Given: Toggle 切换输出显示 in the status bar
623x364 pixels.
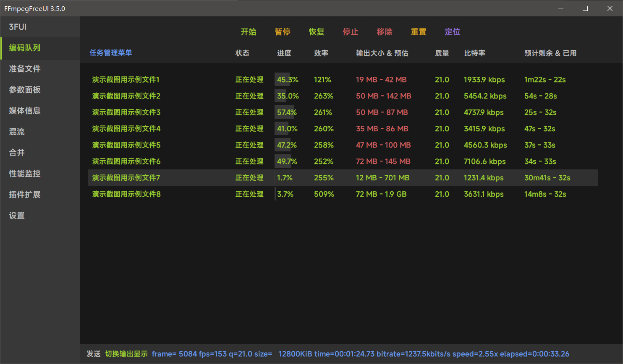Looking at the screenshot, I should 126,354.
